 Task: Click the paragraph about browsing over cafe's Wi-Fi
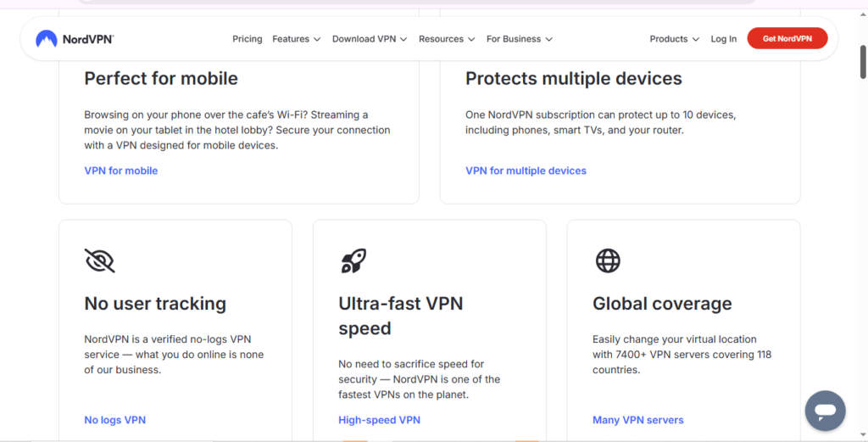click(237, 130)
